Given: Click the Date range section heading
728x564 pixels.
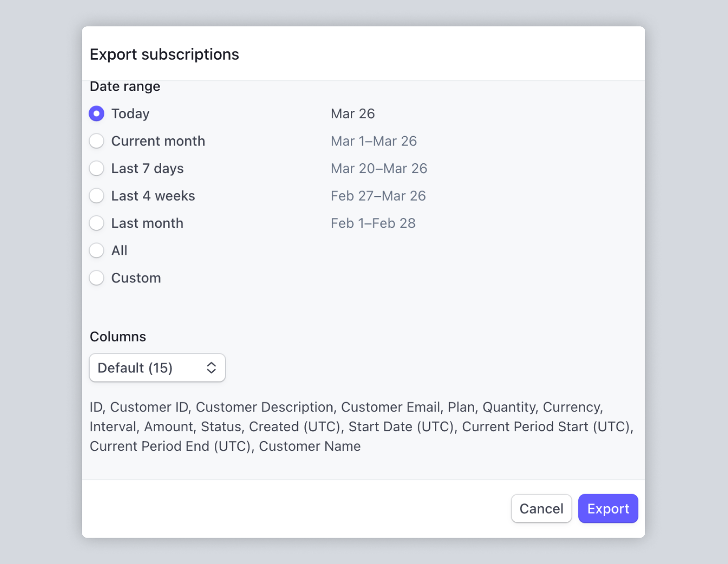Looking at the screenshot, I should pyautogui.click(x=125, y=86).
